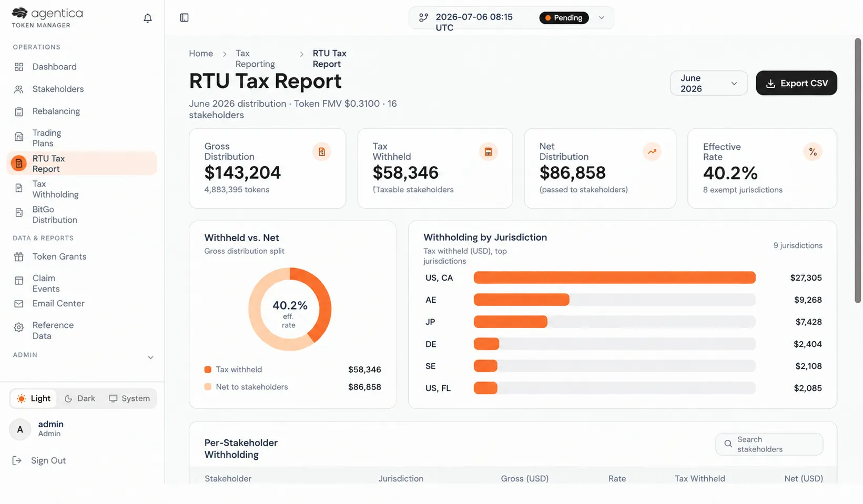Click the Gross Distribution card icon
Image resolution: width=863 pixels, height=504 pixels.
pos(322,152)
